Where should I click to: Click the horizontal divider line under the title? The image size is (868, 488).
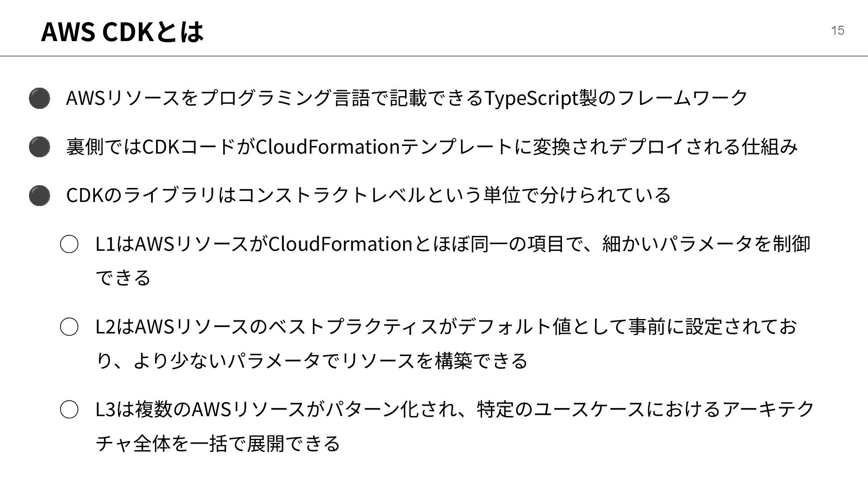coord(434,56)
